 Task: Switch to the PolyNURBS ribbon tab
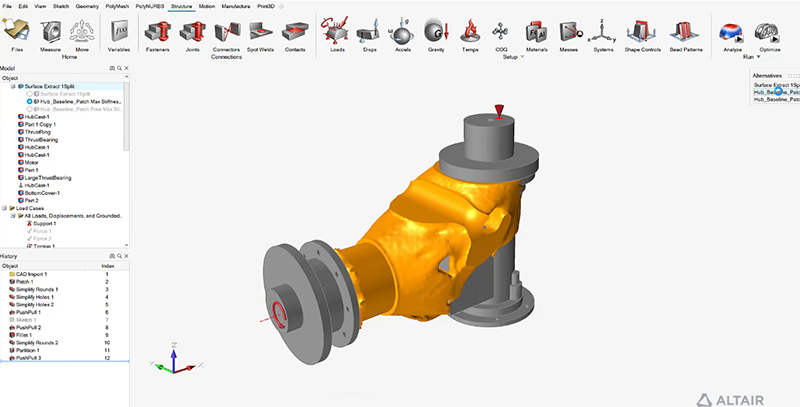pos(150,6)
